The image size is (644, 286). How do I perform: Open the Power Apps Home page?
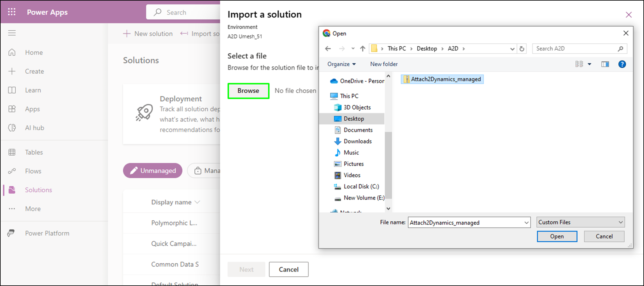(x=33, y=52)
